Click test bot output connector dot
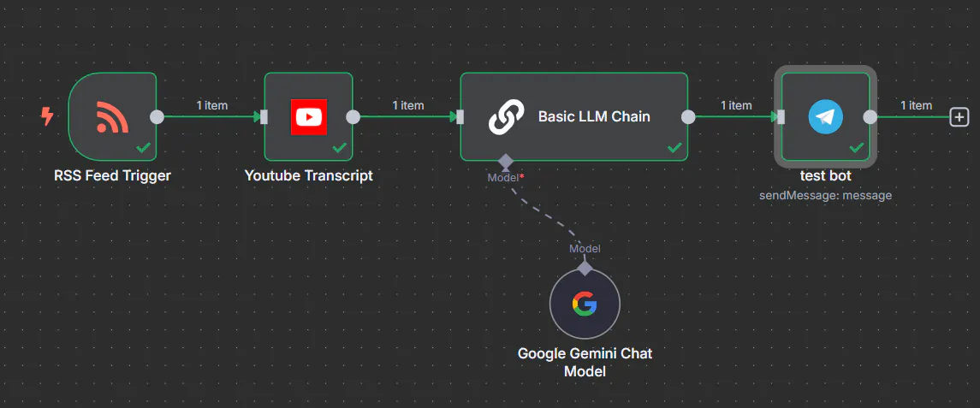 click(x=870, y=117)
